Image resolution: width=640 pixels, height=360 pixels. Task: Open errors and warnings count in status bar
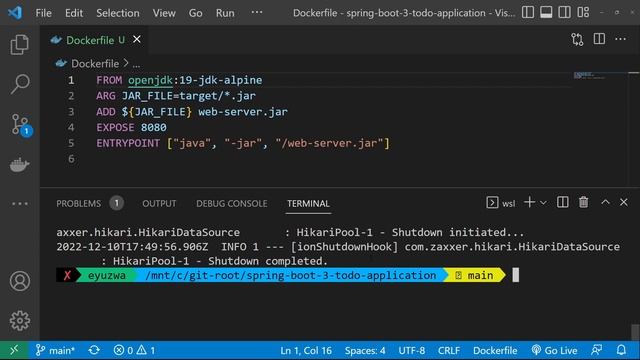(x=134, y=350)
